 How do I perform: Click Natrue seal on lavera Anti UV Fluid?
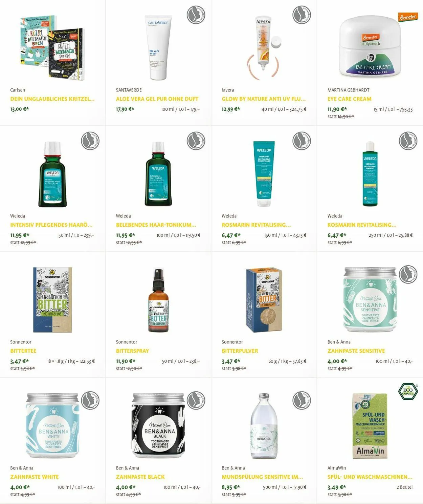pyautogui.click(x=302, y=15)
